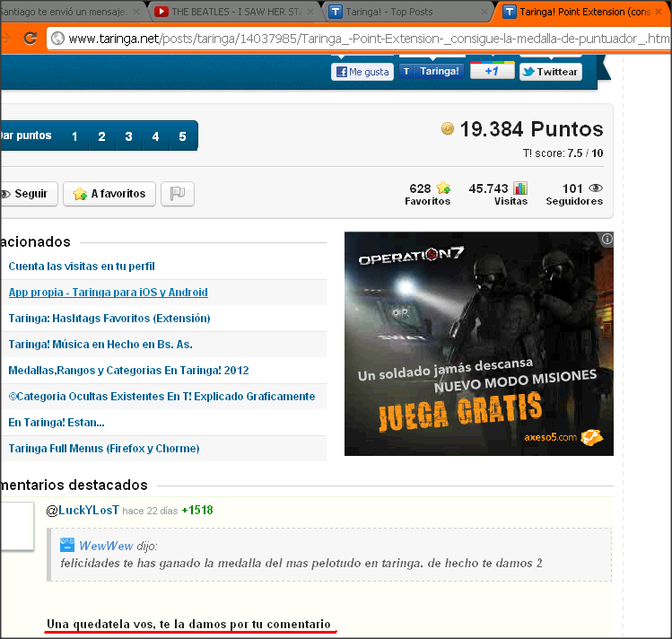Give 5 points to the post

pyautogui.click(x=182, y=136)
